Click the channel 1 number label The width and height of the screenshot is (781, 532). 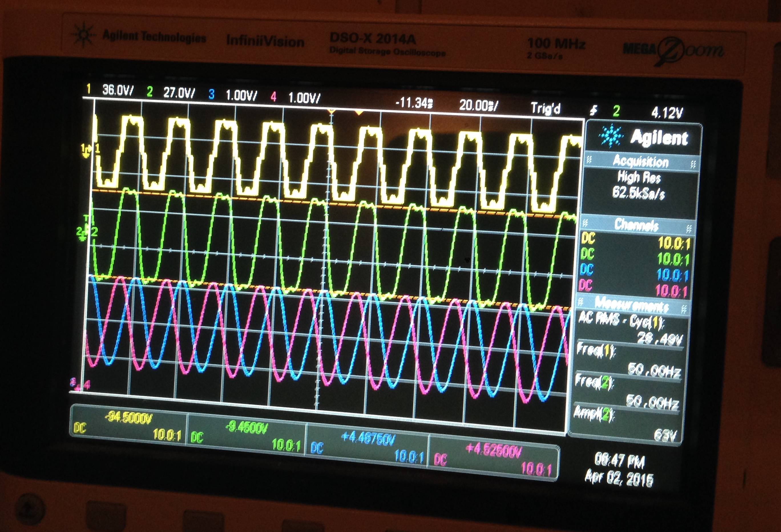pos(88,89)
